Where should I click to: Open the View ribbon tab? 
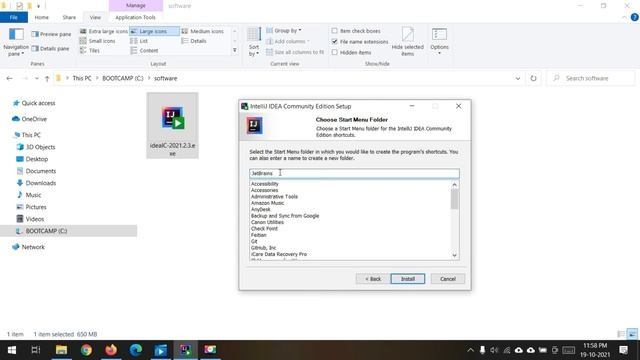tap(95, 17)
